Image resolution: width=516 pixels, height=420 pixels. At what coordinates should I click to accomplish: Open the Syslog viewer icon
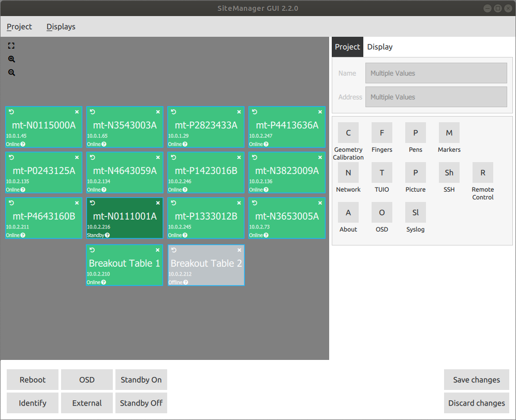[416, 213]
